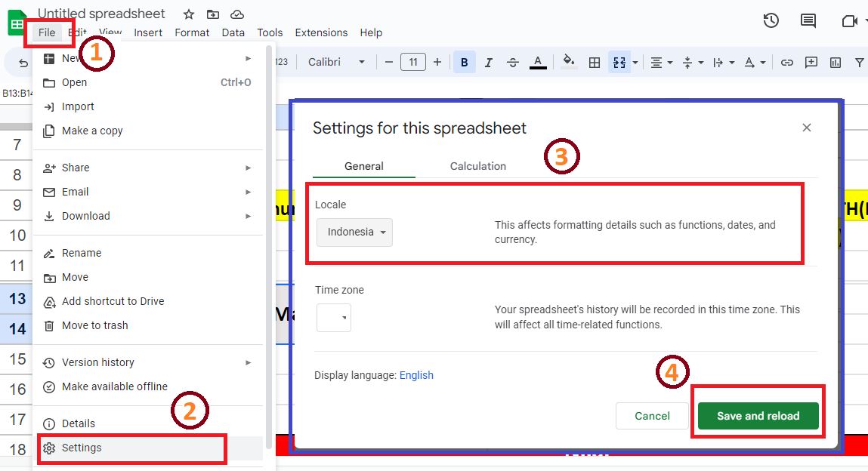
Task: Open text wrapping dropdown
Action: click(724, 63)
